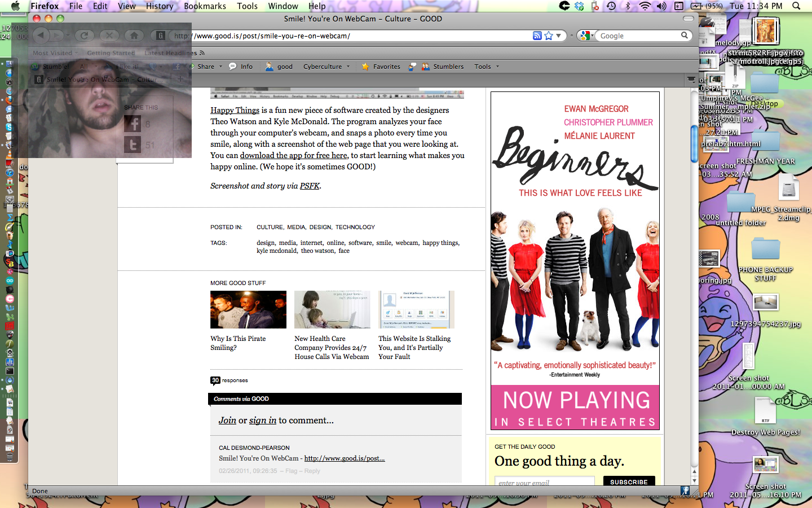Open StumbleUpon Tools dropdown

pyautogui.click(x=487, y=67)
